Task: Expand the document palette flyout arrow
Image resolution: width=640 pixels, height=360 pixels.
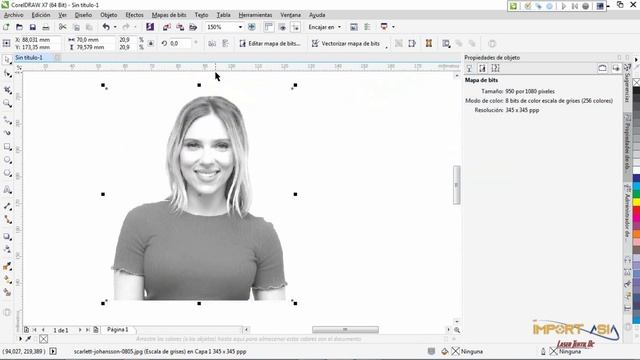Action: [20, 339]
